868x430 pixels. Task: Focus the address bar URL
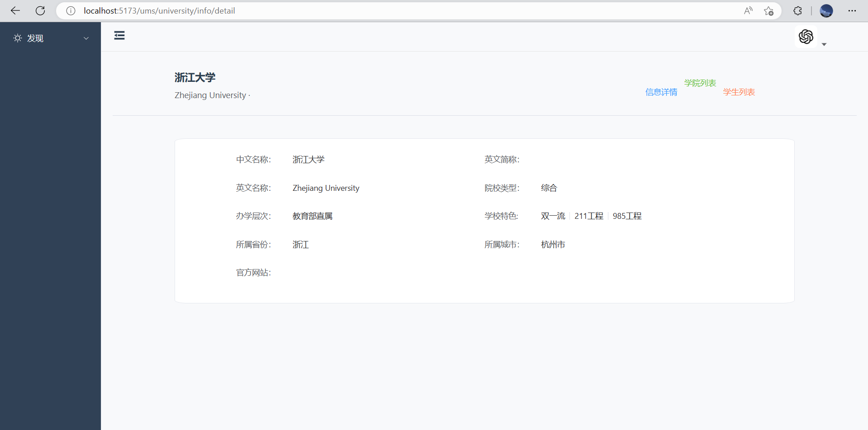click(159, 11)
